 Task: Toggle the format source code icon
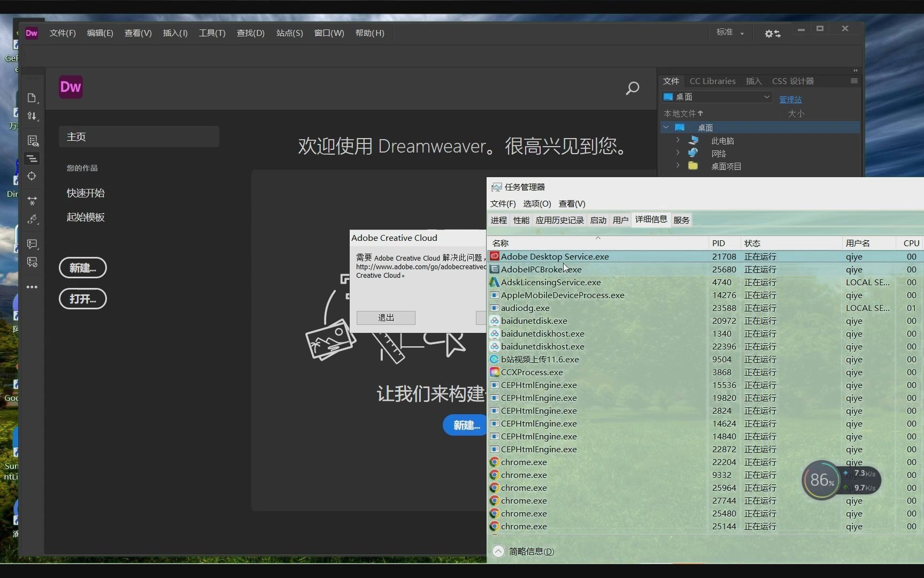coord(32,158)
